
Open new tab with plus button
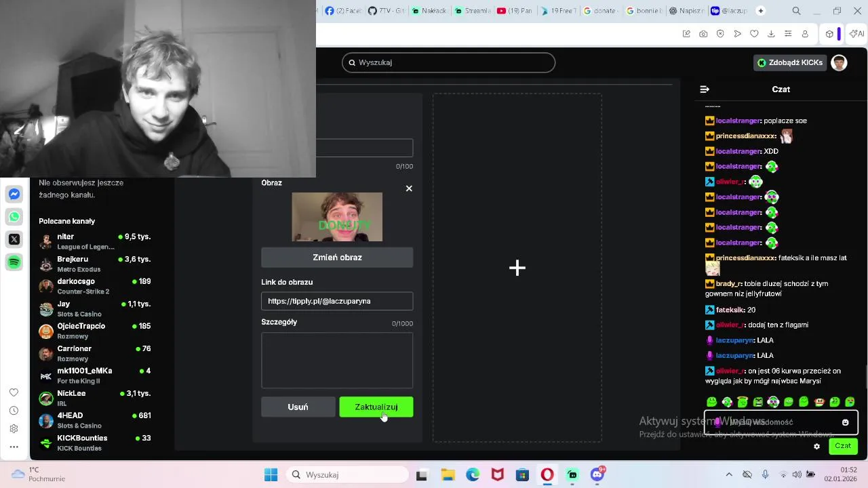tap(761, 11)
